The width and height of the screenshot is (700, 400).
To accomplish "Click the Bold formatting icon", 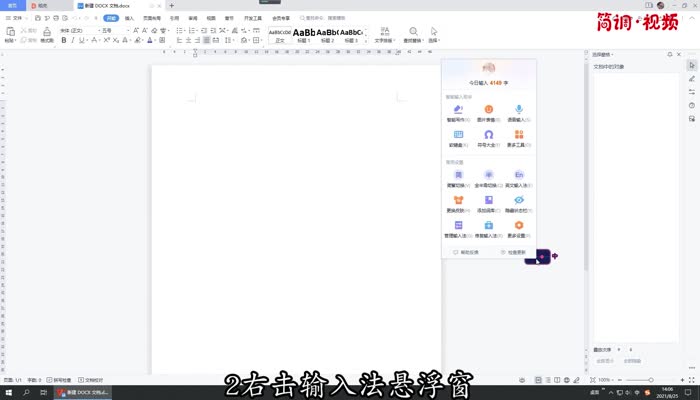I will point(64,40).
